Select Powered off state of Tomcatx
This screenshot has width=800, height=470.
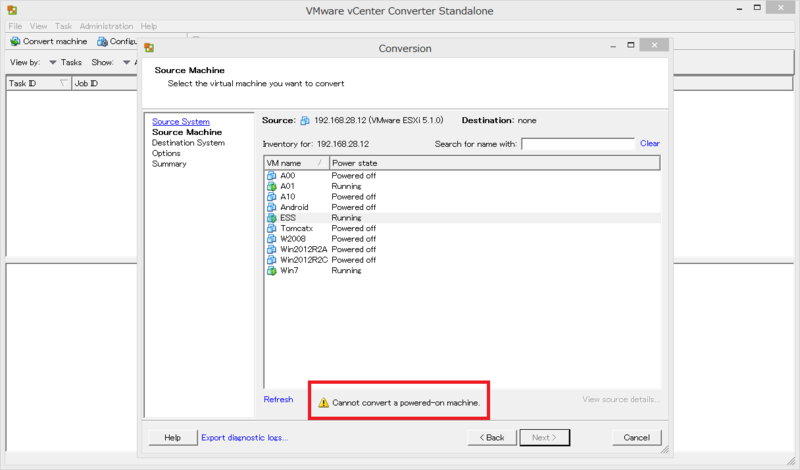point(354,228)
